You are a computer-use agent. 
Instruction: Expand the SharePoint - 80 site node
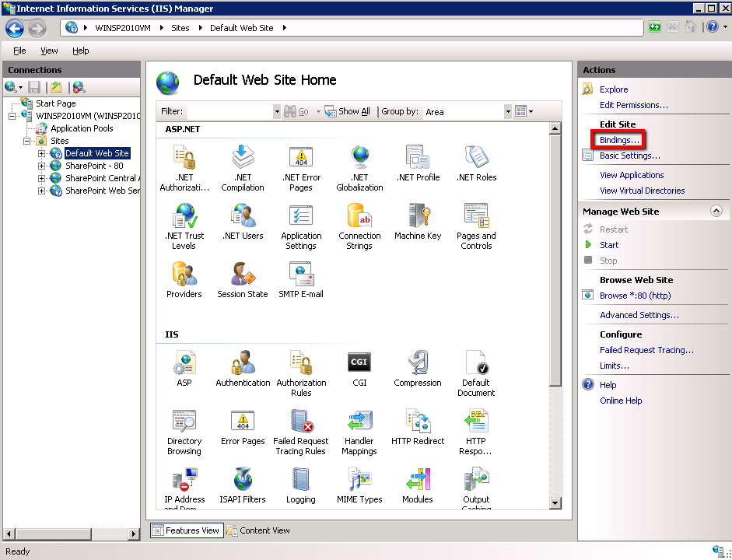coord(42,166)
